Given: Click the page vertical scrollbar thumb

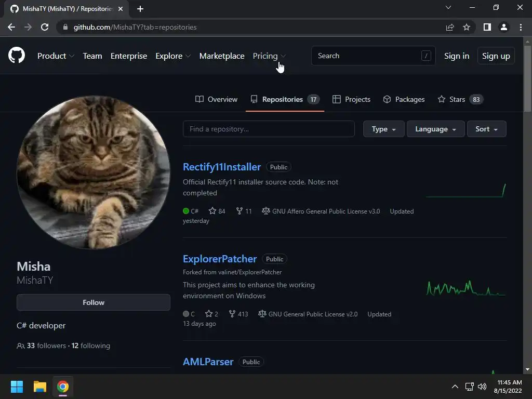Looking at the screenshot, I should pyautogui.click(x=527, y=78).
